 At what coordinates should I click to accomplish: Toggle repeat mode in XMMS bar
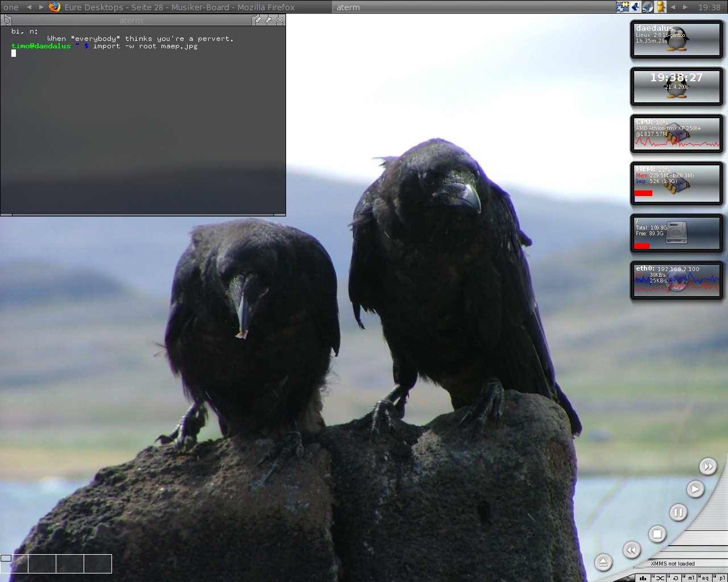click(x=675, y=578)
